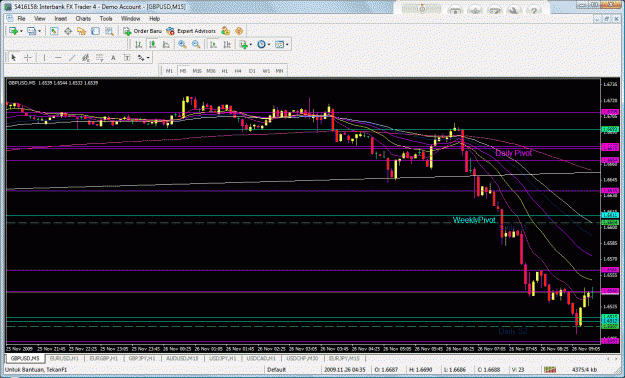Image resolution: width=625 pixels, height=378 pixels.
Task: Open the Help menu
Action: click(155, 19)
